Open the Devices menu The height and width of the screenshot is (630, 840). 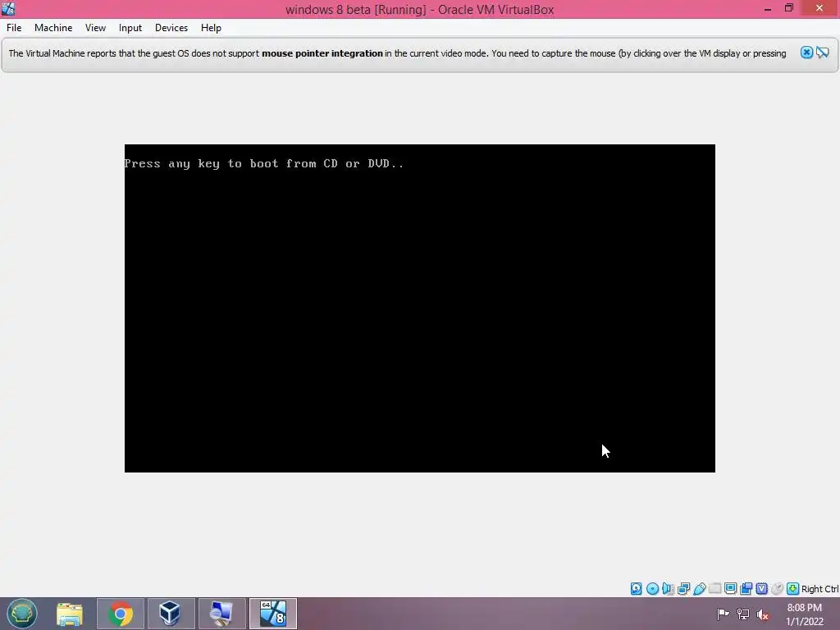[x=171, y=28]
